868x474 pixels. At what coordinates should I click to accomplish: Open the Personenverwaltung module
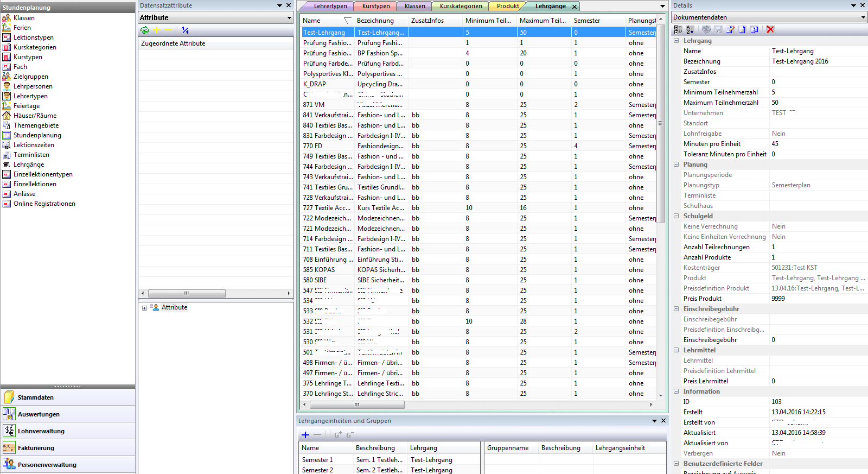[x=47, y=465]
